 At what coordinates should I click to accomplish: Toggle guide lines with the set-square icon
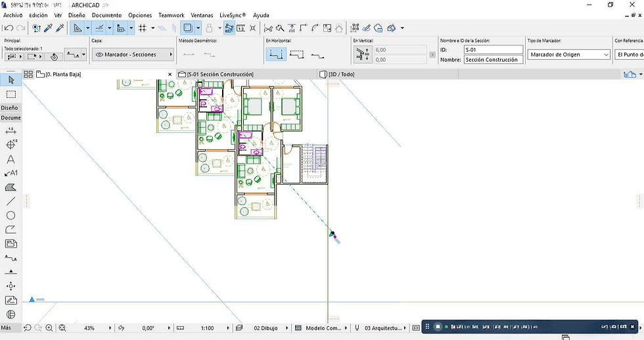[78, 28]
